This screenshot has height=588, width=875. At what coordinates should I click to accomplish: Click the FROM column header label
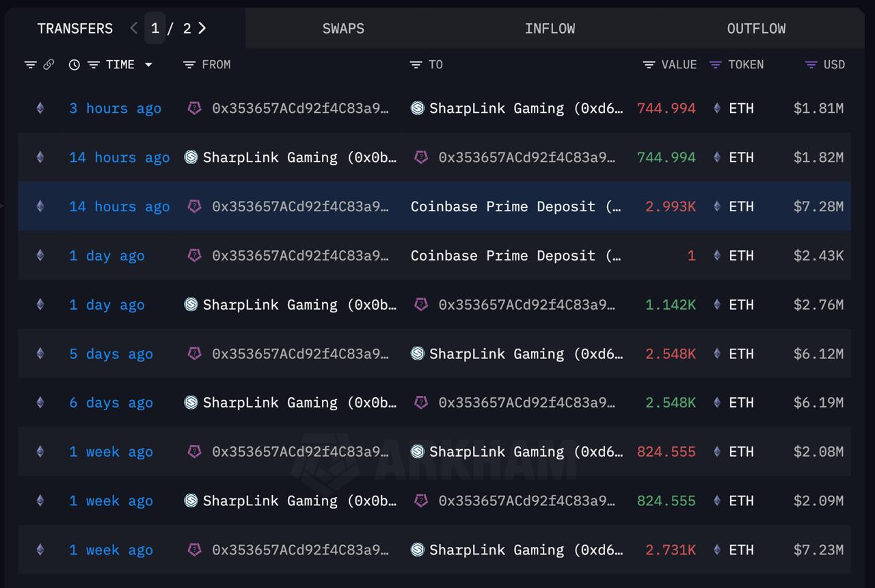[216, 65]
